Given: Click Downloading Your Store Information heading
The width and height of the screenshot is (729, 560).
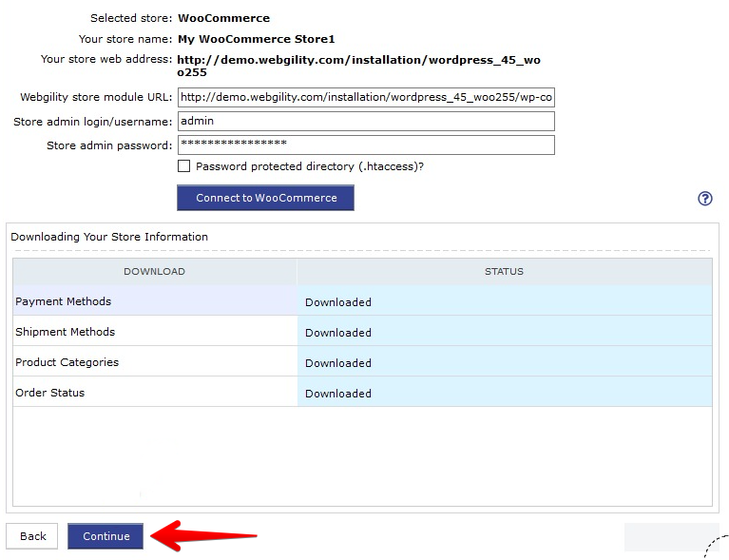Looking at the screenshot, I should 109,237.
